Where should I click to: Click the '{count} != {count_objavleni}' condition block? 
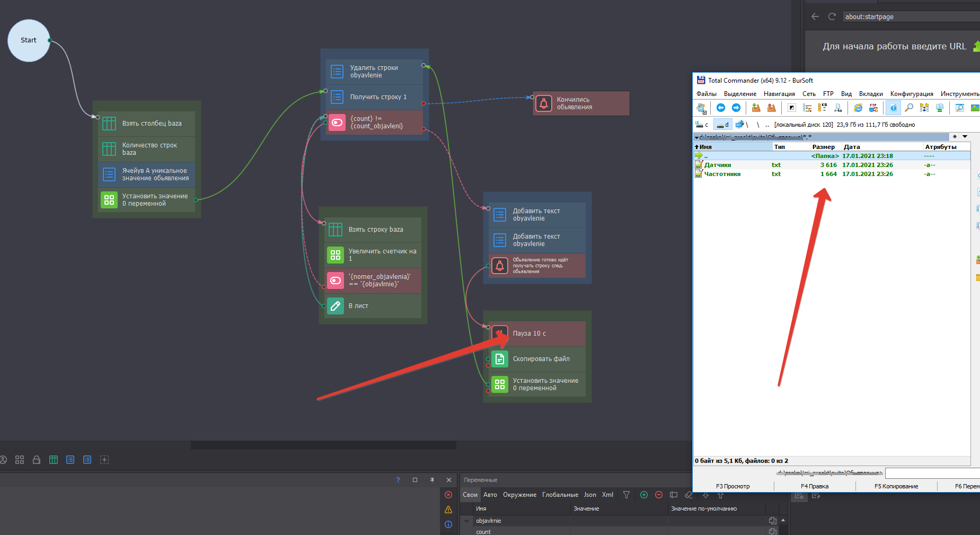[374, 122]
